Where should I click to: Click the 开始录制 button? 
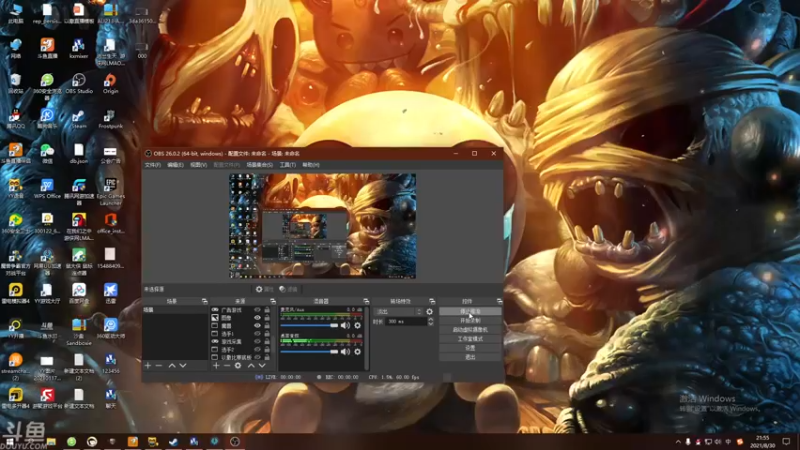coord(470,321)
